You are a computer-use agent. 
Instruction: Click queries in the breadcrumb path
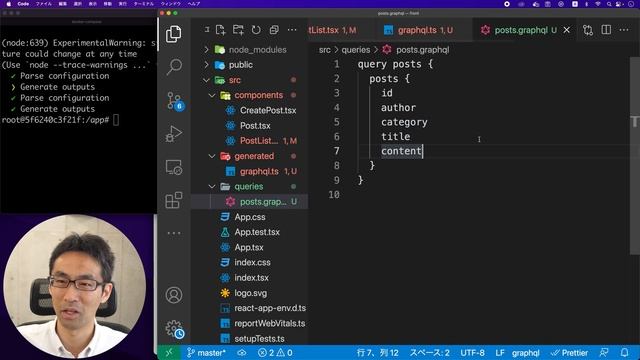click(x=356, y=50)
